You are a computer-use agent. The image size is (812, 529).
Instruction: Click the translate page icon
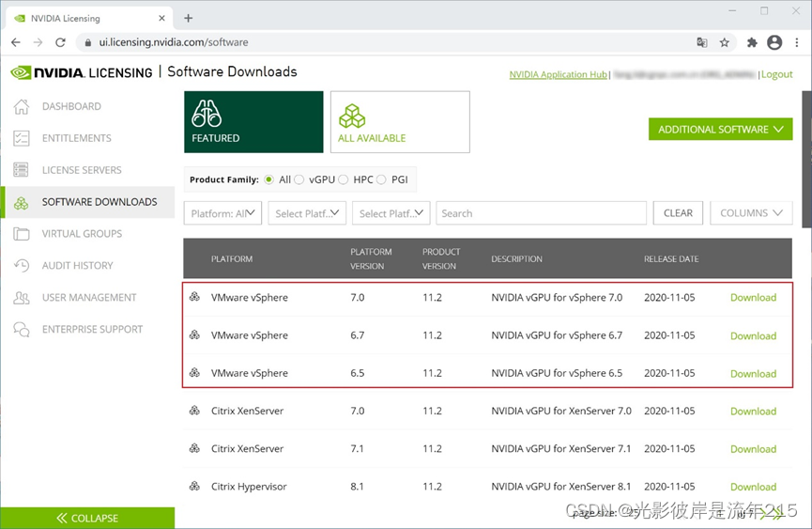[x=702, y=42]
